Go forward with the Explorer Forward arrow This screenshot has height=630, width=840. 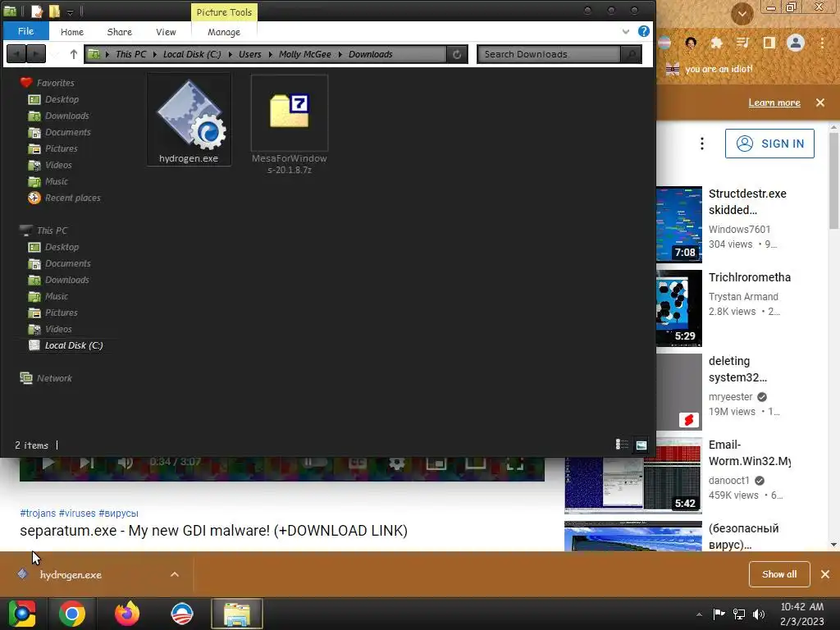(x=36, y=54)
